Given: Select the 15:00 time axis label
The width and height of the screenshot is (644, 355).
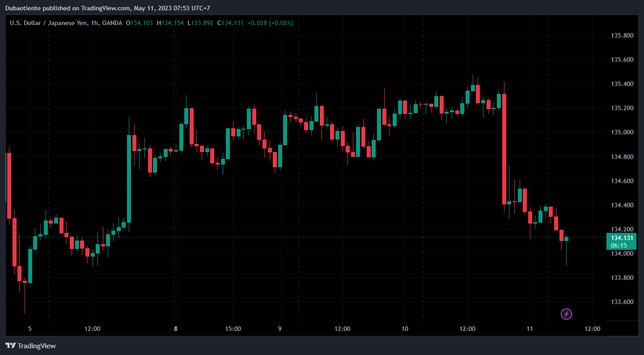Looking at the screenshot, I should tap(233, 329).
